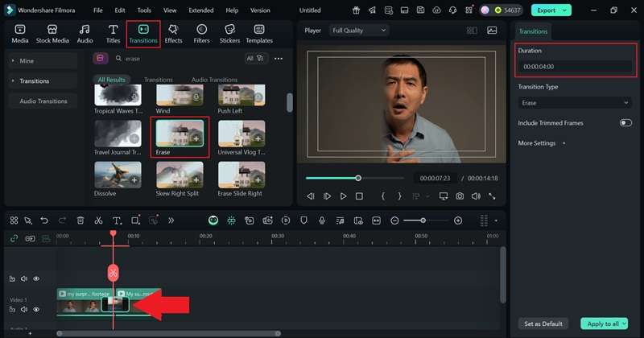The width and height of the screenshot is (644, 338).
Task: Take a snapshot with the camera icon
Action: [459, 196]
